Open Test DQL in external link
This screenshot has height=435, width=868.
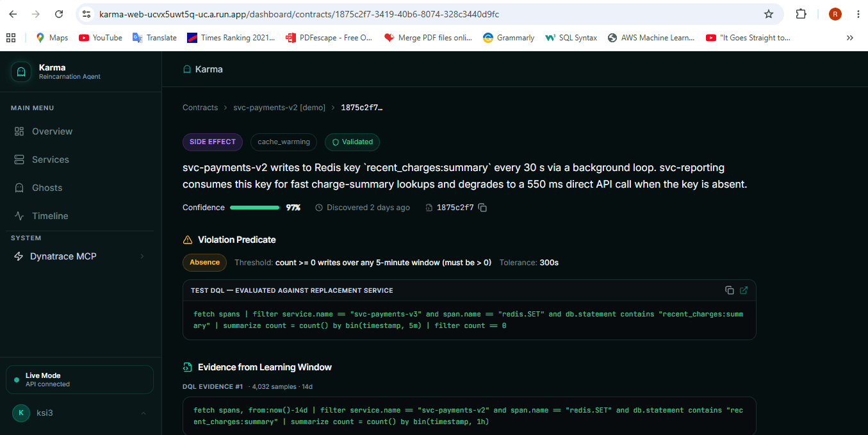pos(744,290)
